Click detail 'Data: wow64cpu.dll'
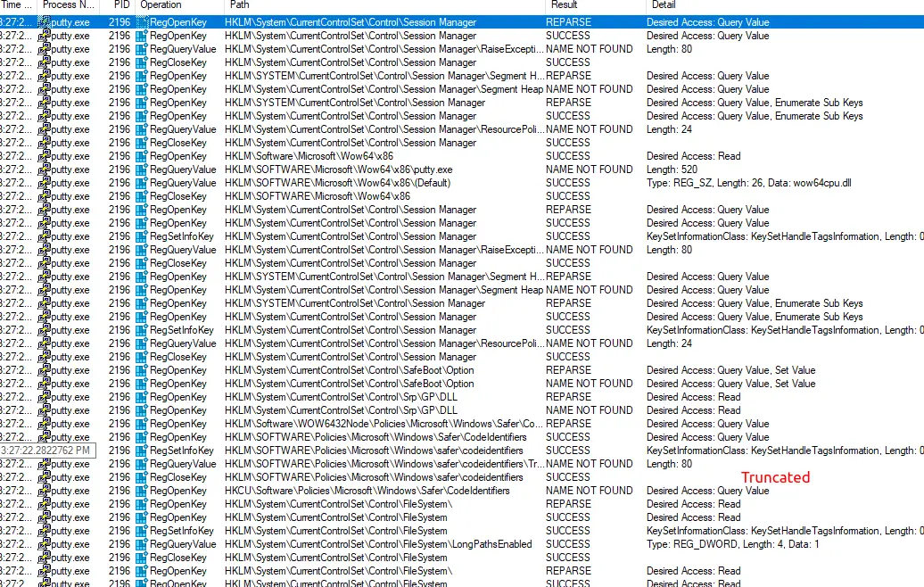 coord(810,183)
